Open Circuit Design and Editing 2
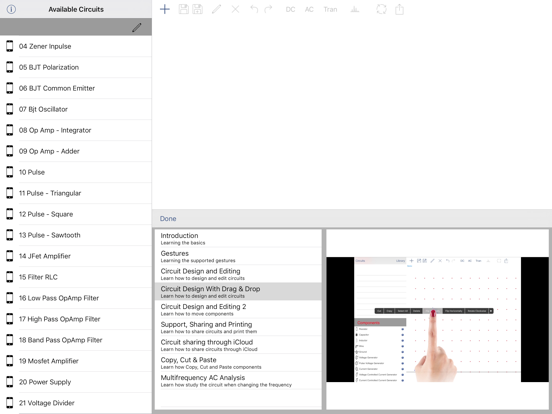The width and height of the screenshot is (552, 414). (238, 309)
